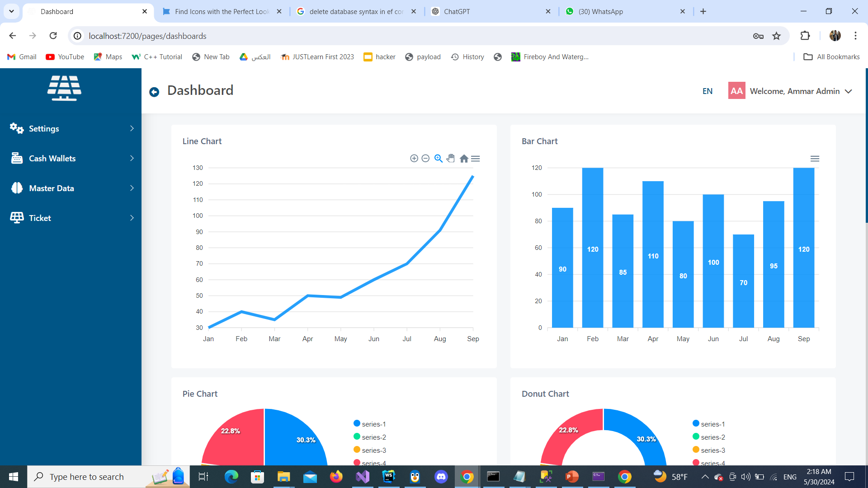The height and width of the screenshot is (488, 868).
Task: Open the line chart hamburger menu
Action: coord(476,159)
